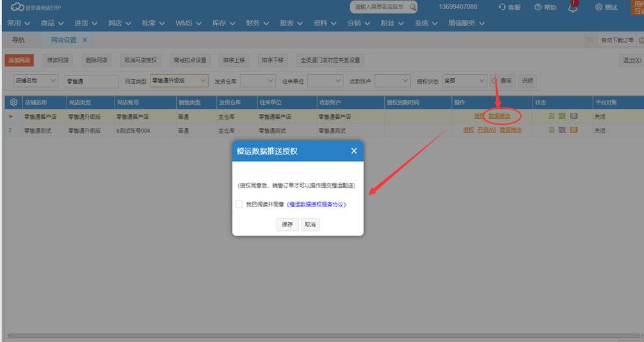Click the row arrow marker of 零售通客户店

11,116
